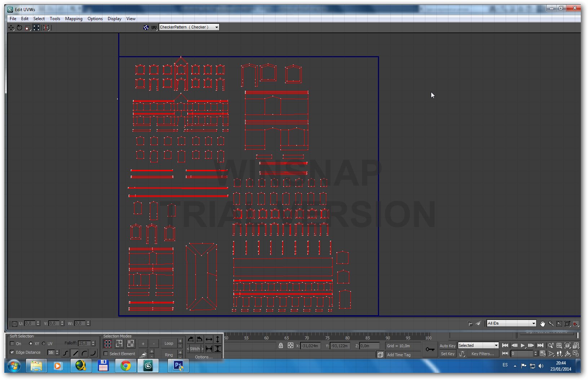Image resolution: width=588 pixels, height=380 pixels.
Task: Click the Paint Select brush icon
Action: point(143,354)
